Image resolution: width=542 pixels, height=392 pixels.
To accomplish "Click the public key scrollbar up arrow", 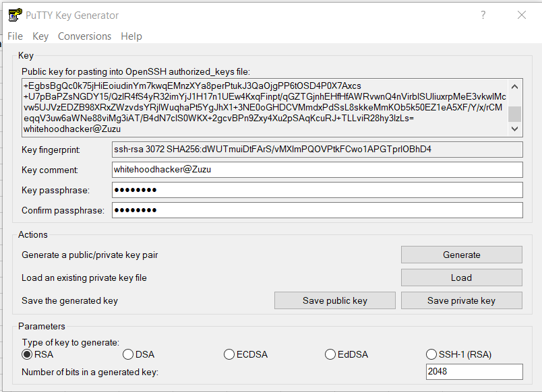I will click(x=514, y=86).
